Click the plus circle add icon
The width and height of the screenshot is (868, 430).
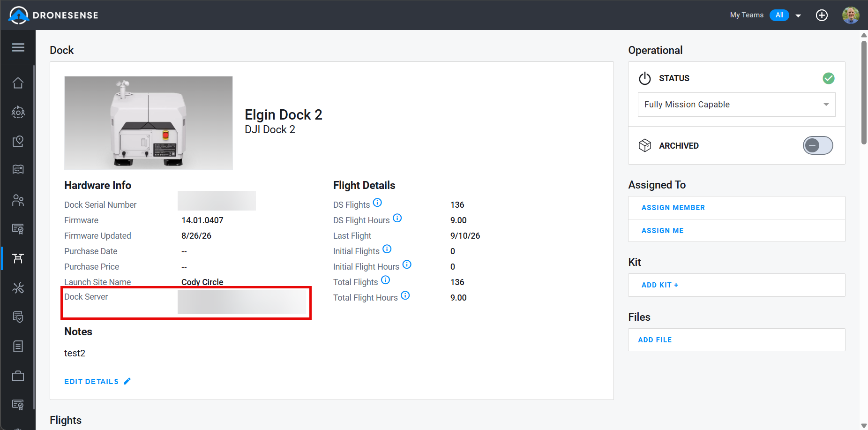[x=822, y=15]
